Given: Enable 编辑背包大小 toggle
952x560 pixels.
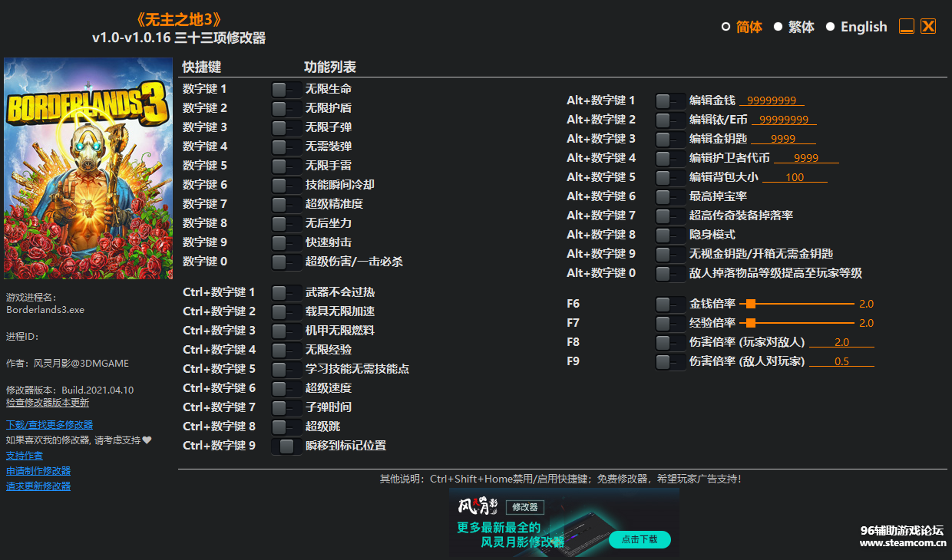Looking at the screenshot, I should tap(669, 177).
